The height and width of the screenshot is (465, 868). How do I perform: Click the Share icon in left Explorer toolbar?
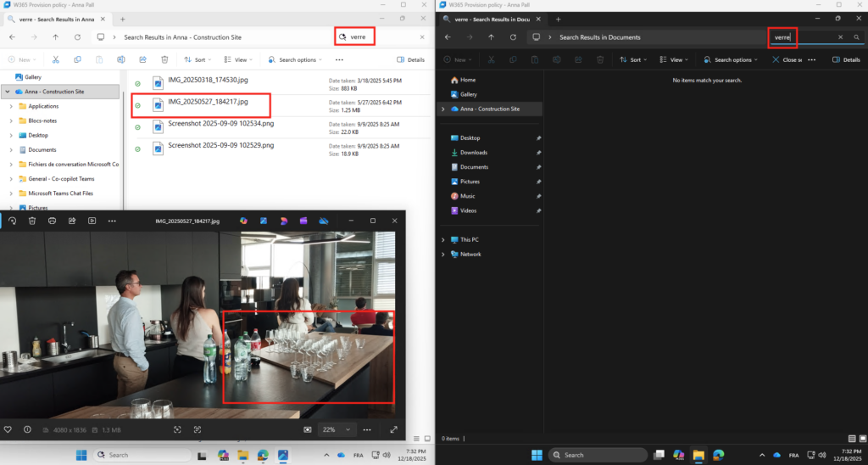click(142, 60)
